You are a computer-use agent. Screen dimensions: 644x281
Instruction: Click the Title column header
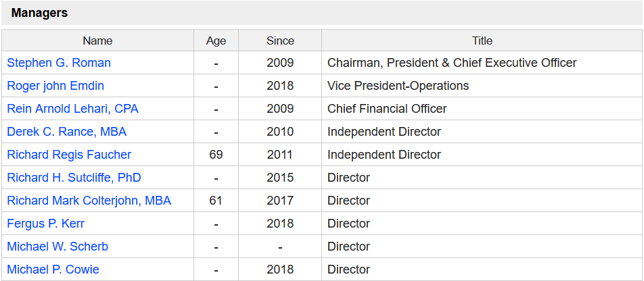point(482,41)
